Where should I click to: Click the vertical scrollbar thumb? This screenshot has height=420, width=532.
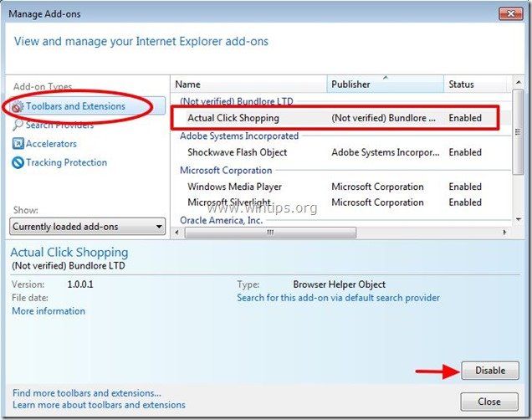click(518, 132)
